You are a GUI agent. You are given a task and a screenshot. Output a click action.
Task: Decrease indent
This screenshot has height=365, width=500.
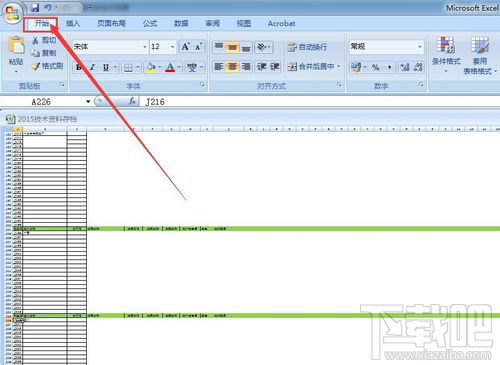click(261, 67)
